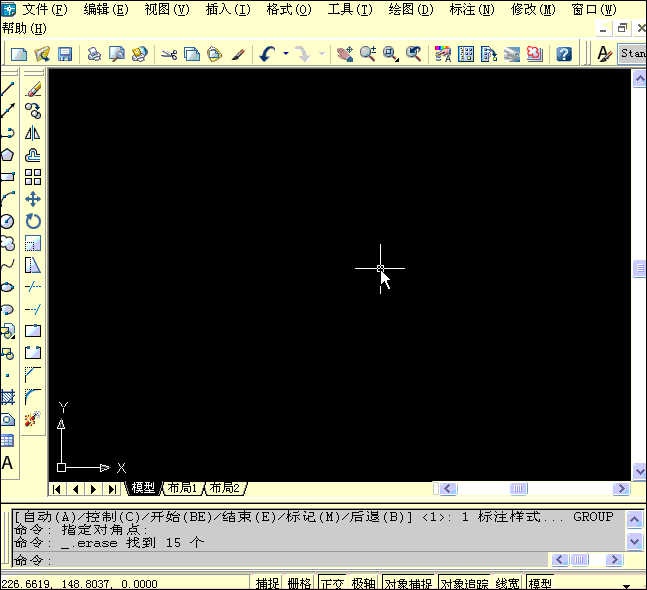Toggle 栅格 grid display
647x590 pixels.
(x=300, y=583)
